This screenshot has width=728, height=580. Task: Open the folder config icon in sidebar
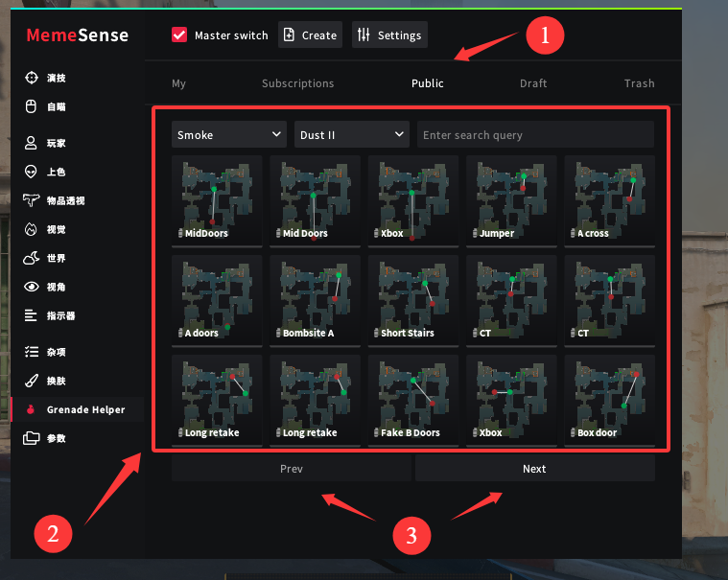[31, 438]
